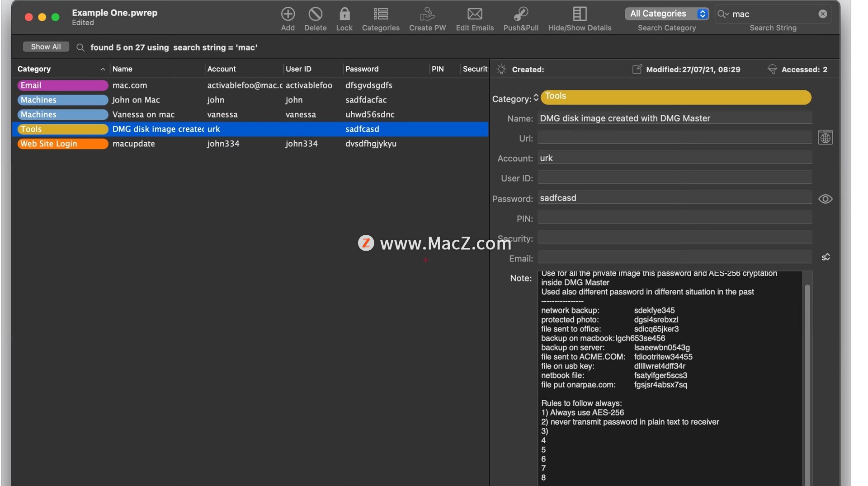868x486 pixels.
Task: Click password cell uhwd56sdnc
Action: [x=370, y=115]
